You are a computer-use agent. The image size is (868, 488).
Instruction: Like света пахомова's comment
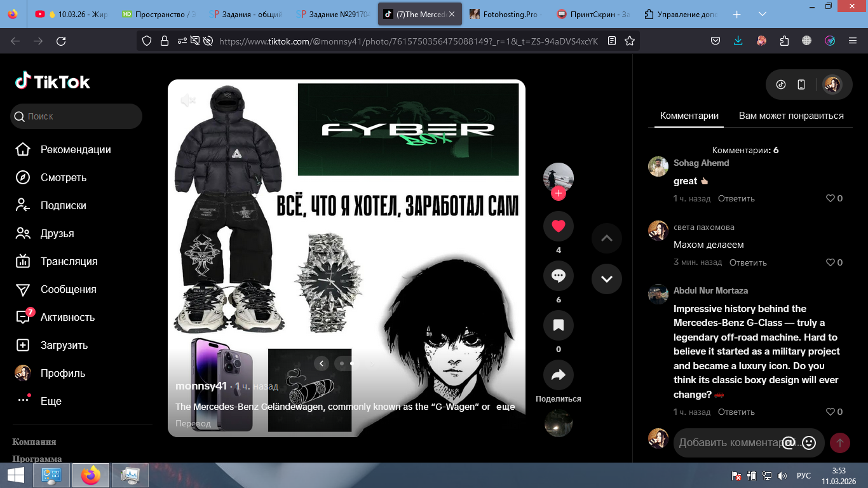tap(830, 262)
